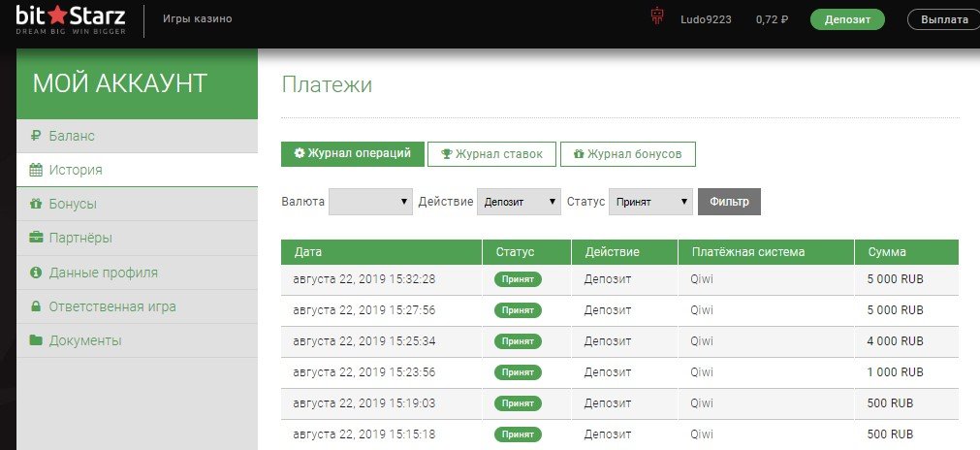The image size is (980, 450).
Task: Switch to the Журнал бонусов tab
Action: pyautogui.click(x=627, y=154)
